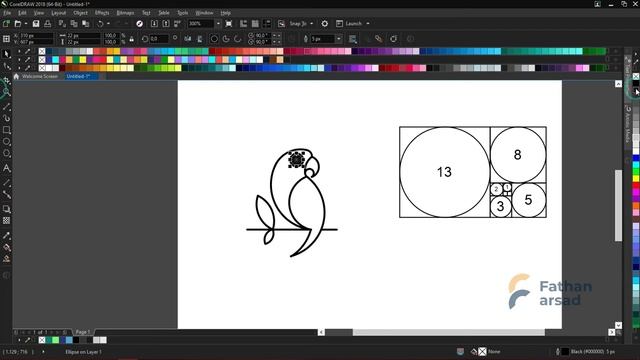
Task: Expand the Snap To dropdown
Action: [x=311, y=24]
